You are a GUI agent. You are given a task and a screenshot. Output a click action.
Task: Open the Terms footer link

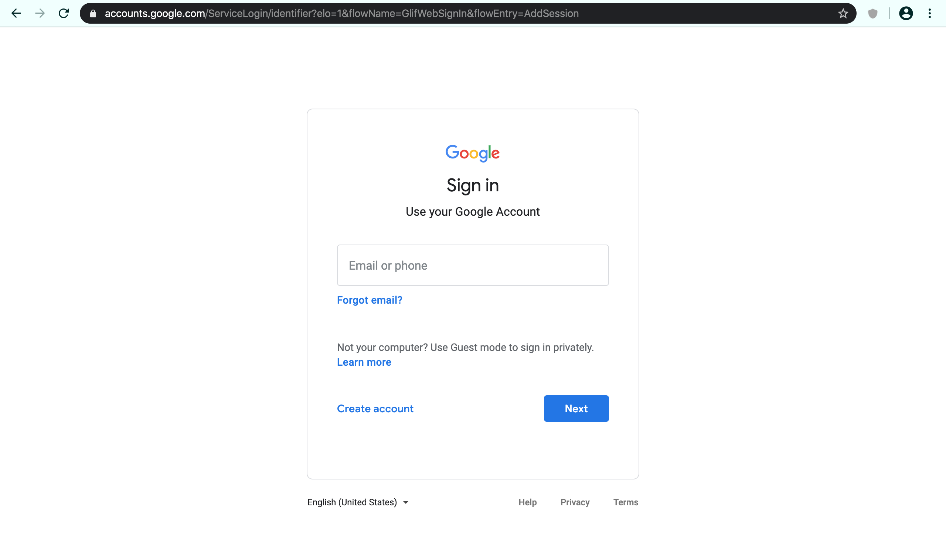tap(626, 502)
